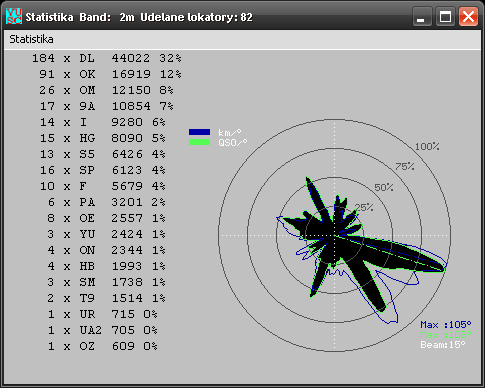The image size is (485, 388).
Task: Click the center of the polar diagram
Action: point(334,235)
